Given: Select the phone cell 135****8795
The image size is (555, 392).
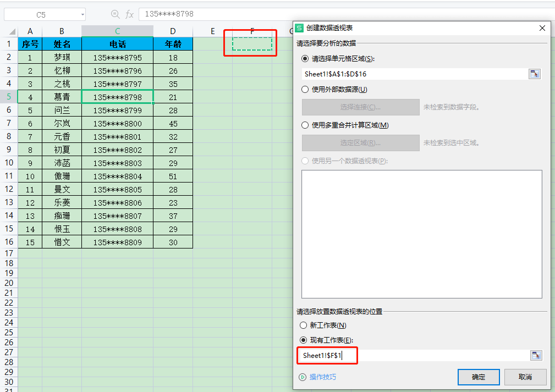Looking at the screenshot, I should point(118,57).
